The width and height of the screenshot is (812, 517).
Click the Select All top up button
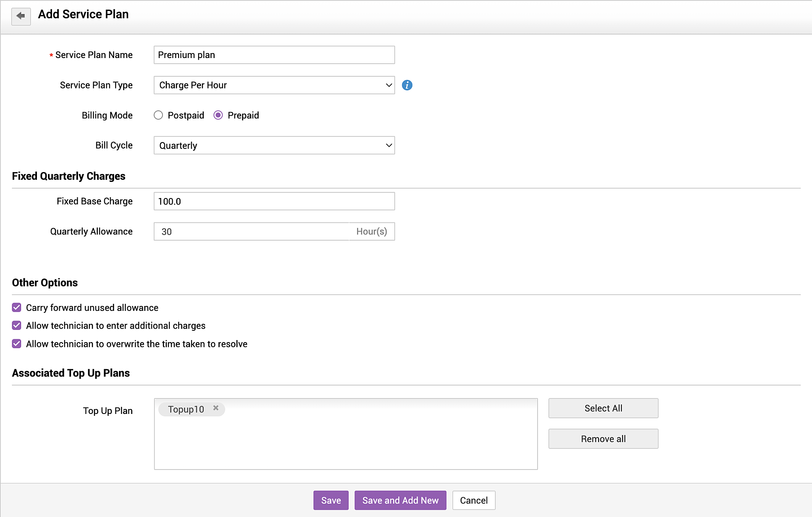point(603,408)
